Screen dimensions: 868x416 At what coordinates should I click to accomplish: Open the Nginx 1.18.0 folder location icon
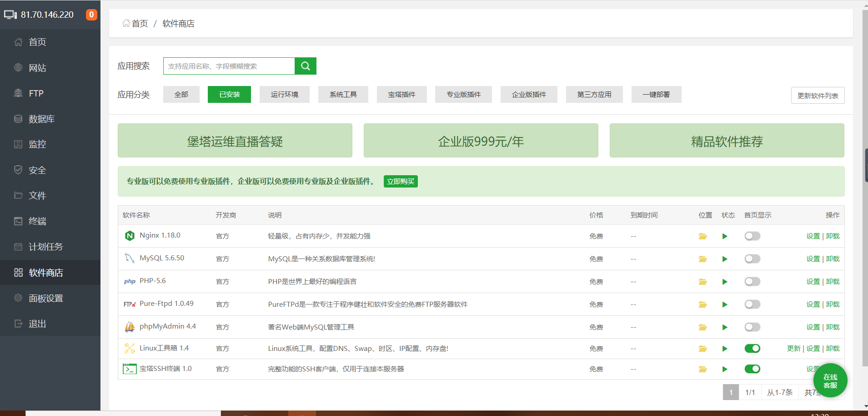(702, 236)
